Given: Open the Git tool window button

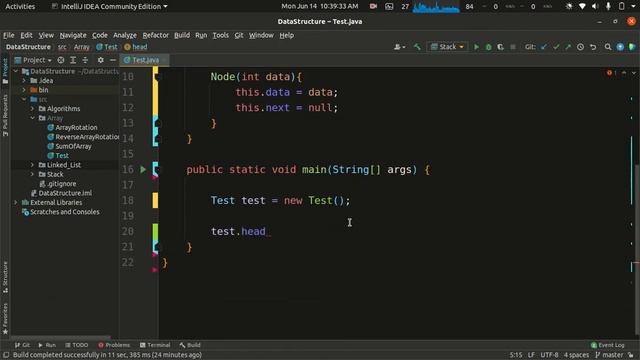Looking at the screenshot, I should 22,345.
